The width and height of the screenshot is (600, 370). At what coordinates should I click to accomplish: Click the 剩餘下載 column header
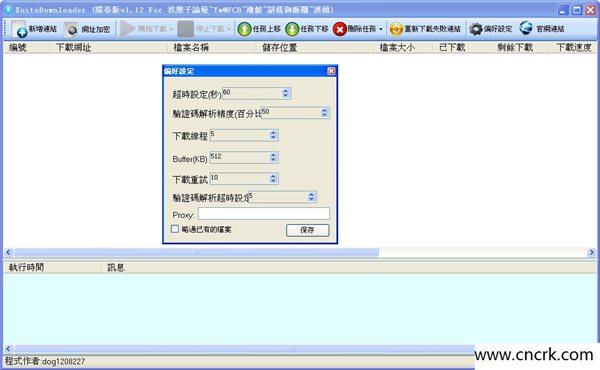click(521, 47)
